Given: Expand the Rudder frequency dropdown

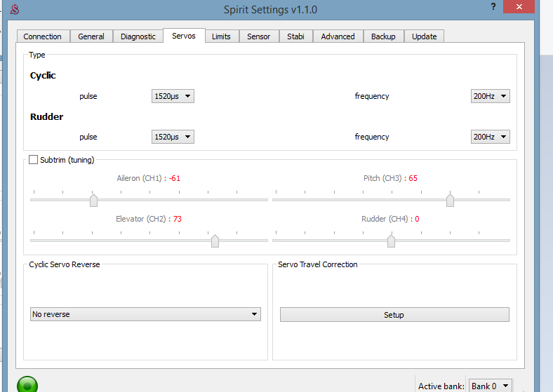Looking at the screenshot, I should [x=490, y=137].
